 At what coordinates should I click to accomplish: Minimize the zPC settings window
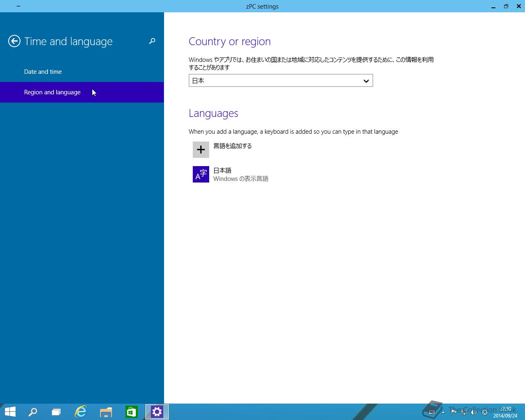[493, 7]
